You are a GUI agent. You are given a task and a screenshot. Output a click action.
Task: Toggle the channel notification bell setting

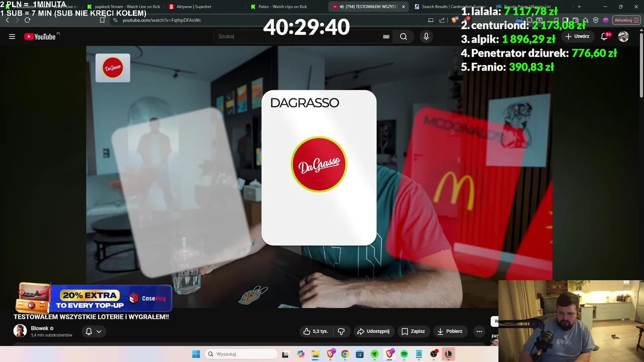(x=94, y=331)
